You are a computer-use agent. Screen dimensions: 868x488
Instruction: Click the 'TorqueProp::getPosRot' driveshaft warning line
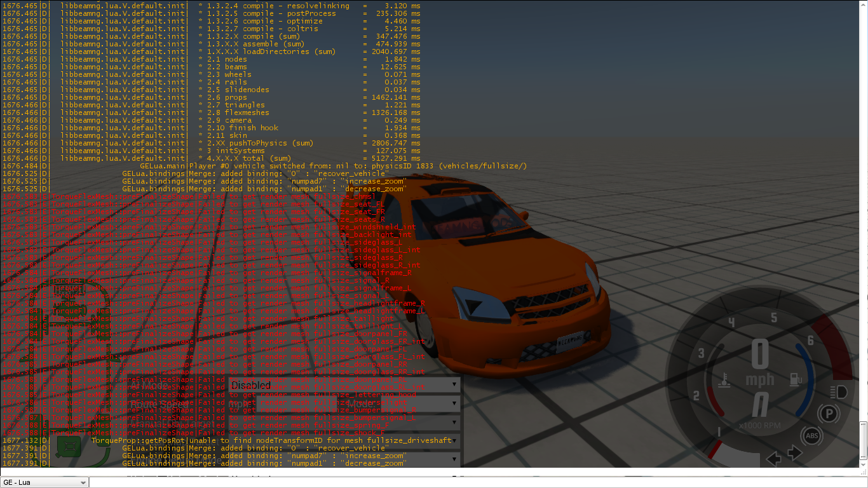pyautogui.click(x=227, y=440)
